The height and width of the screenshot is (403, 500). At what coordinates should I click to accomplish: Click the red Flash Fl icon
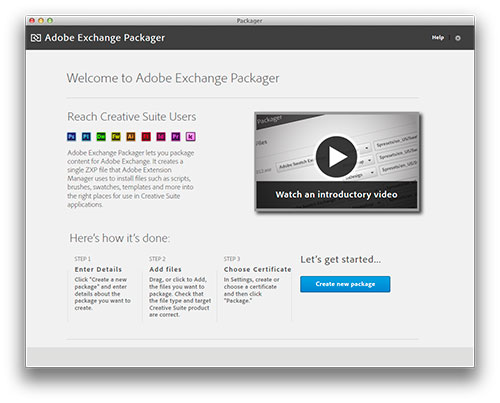(146, 137)
